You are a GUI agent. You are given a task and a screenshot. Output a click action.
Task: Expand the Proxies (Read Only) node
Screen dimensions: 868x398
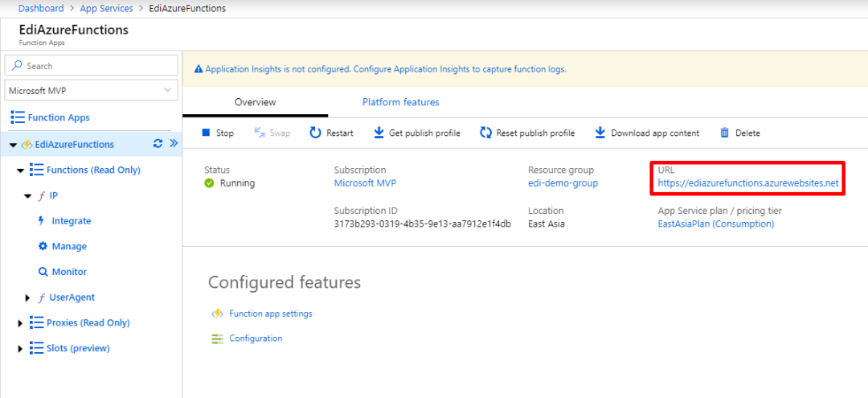pyautogui.click(x=20, y=323)
